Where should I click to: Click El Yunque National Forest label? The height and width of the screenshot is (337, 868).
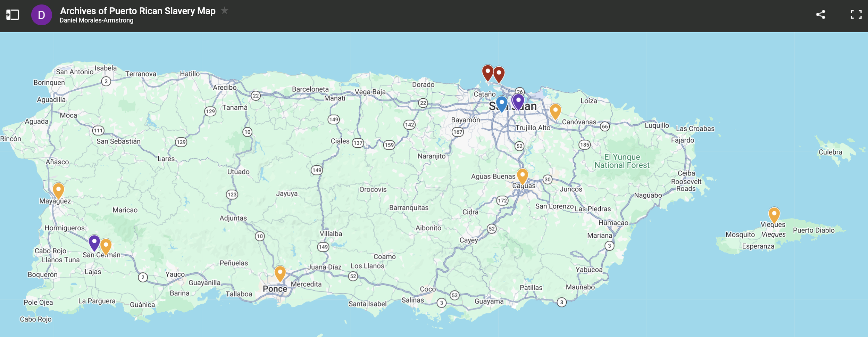(622, 161)
